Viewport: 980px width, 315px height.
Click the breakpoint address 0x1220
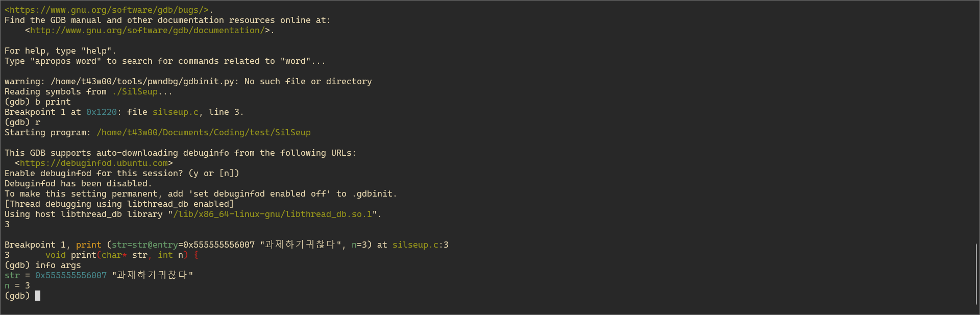102,112
